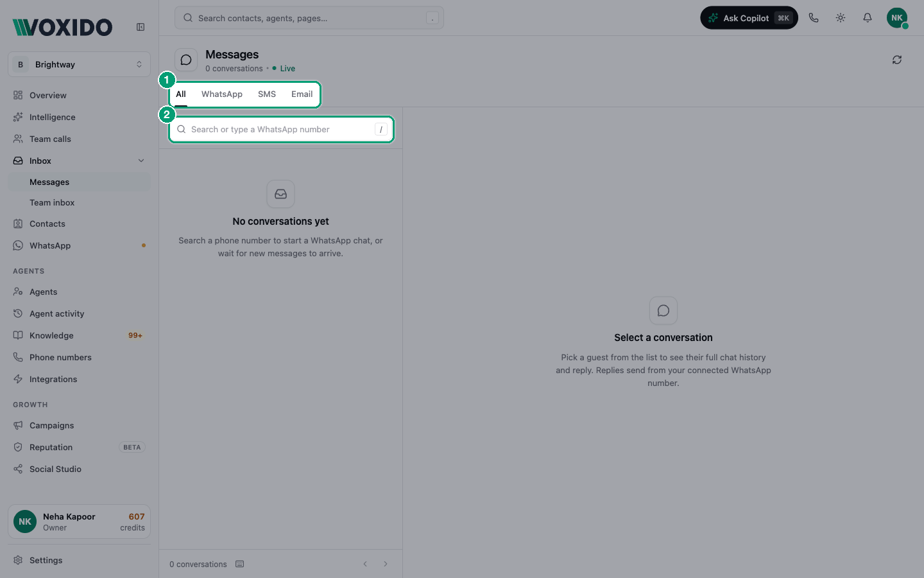924x578 pixels.
Task: Open the Agents page
Action: (79, 292)
